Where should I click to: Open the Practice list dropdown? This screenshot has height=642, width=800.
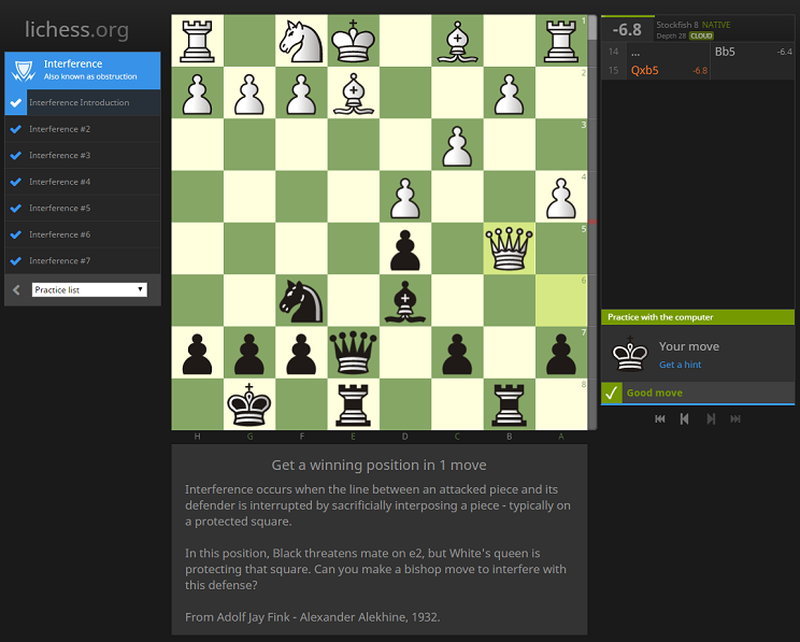tap(90, 290)
